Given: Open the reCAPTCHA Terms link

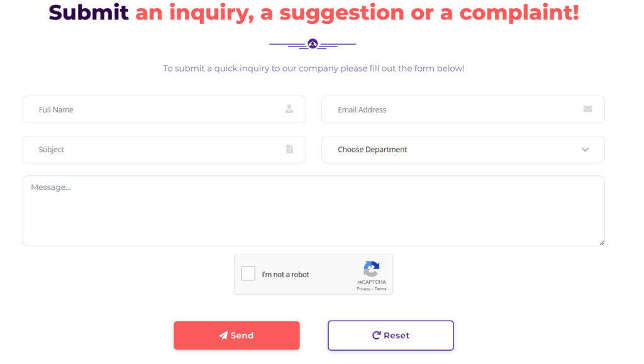Looking at the screenshot, I should pyautogui.click(x=380, y=289).
